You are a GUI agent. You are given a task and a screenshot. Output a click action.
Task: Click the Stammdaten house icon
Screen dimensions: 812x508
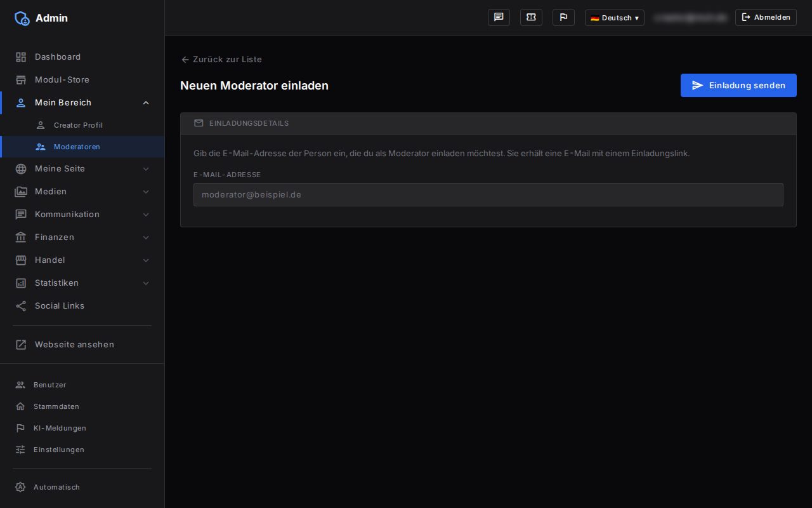pos(20,406)
